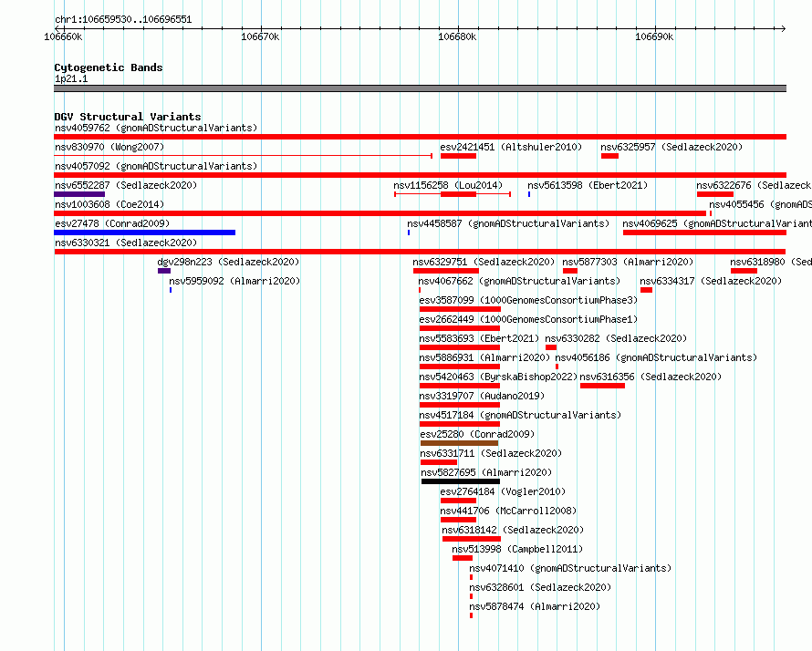
Task: Select the nsv4071410 gnomADStructuralVariants label
Action: tap(570, 568)
